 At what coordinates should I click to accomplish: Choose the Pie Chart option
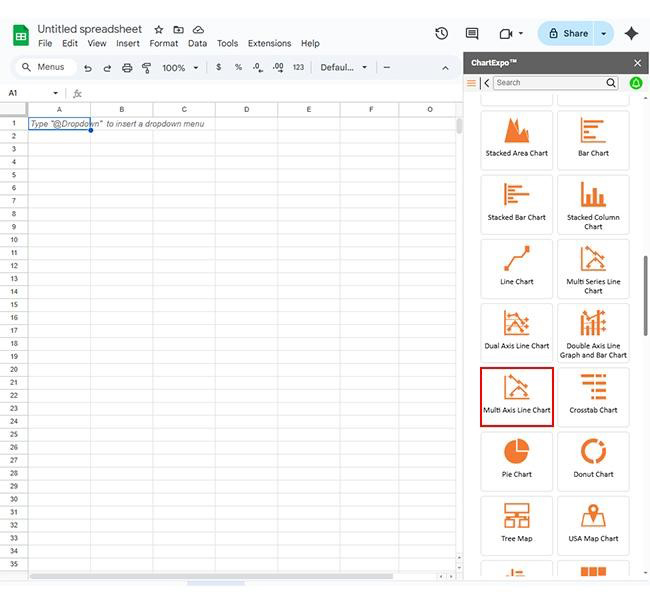pyautogui.click(x=516, y=459)
